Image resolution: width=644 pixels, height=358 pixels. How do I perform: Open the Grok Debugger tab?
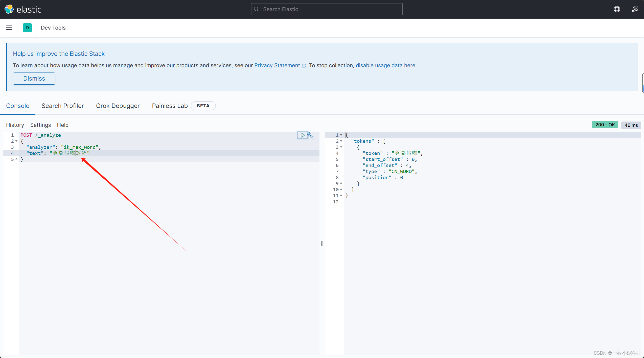point(118,106)
